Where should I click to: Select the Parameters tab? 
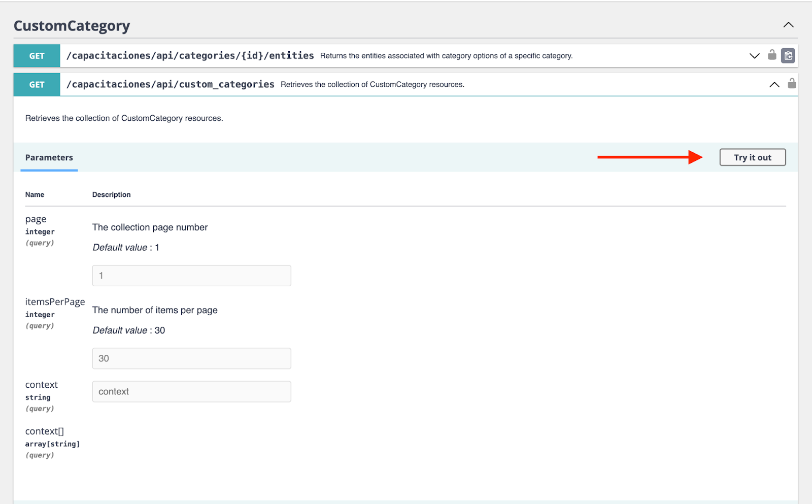tap(49, 157)
